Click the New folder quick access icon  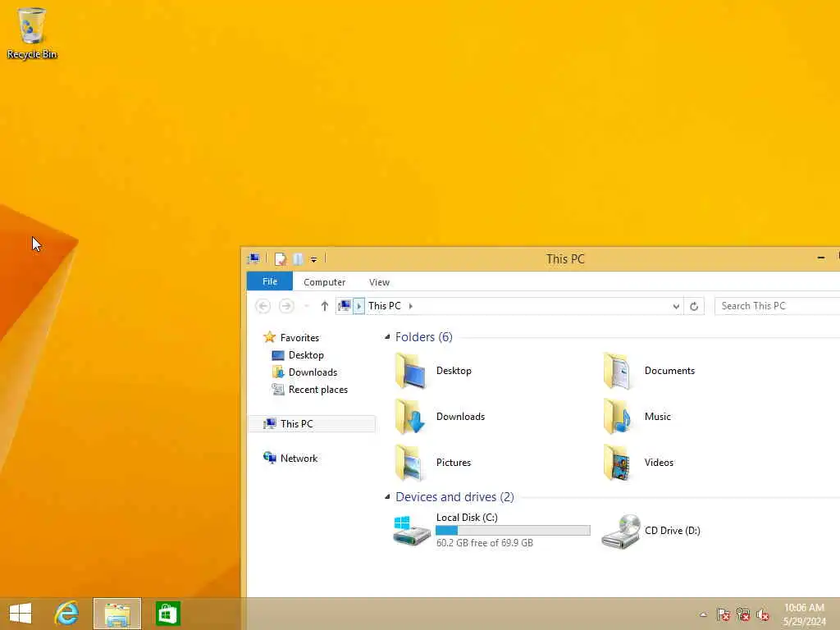pyautogui.click(x=299, y=259)
